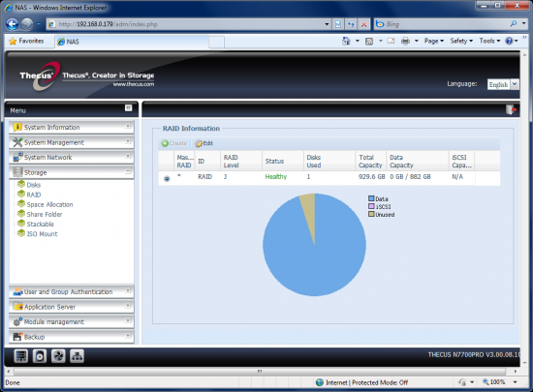Click the horizontal scrollbar at page bottom

[260, 372]
